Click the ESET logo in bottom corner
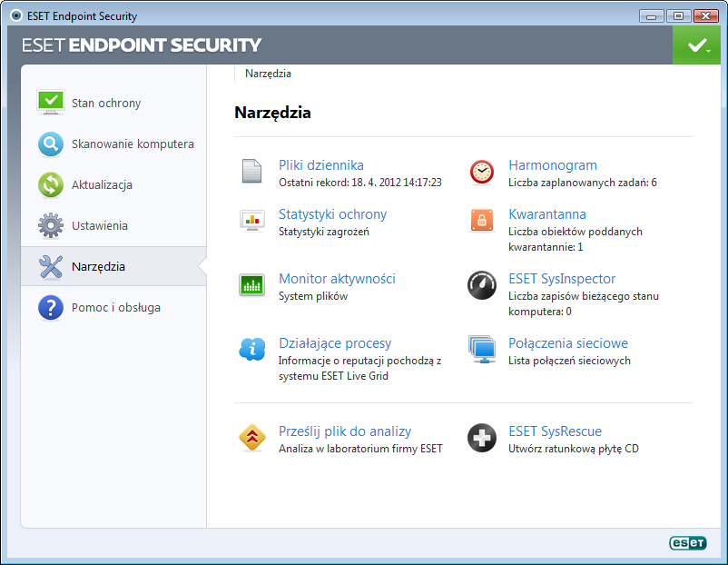 click(688, 542)
